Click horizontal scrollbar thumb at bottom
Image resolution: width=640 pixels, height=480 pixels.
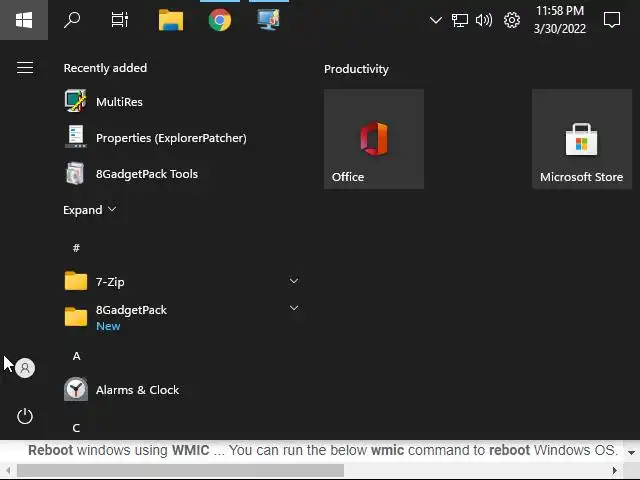pos(180,471)
